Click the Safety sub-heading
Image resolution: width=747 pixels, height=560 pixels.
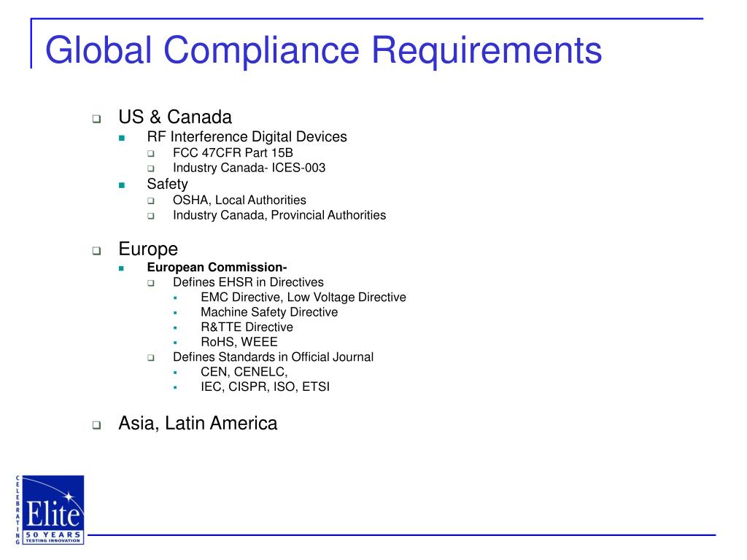pos(167,184)
